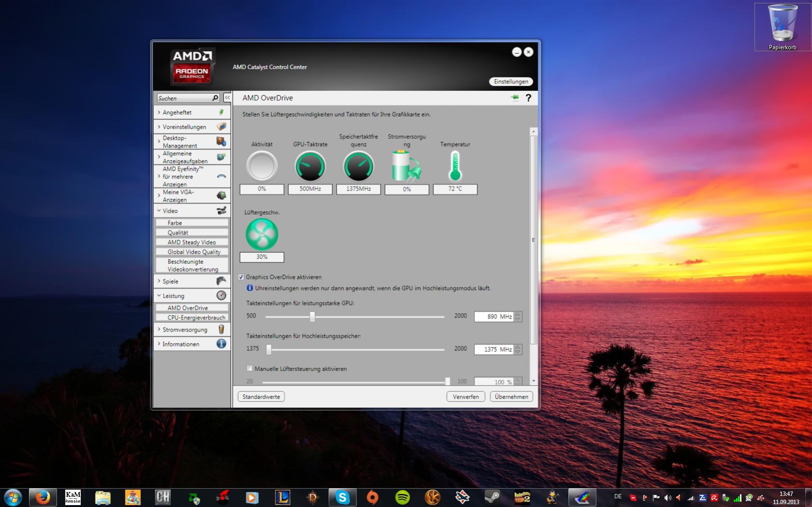Expand the Angeheftet section

[192, 112]
